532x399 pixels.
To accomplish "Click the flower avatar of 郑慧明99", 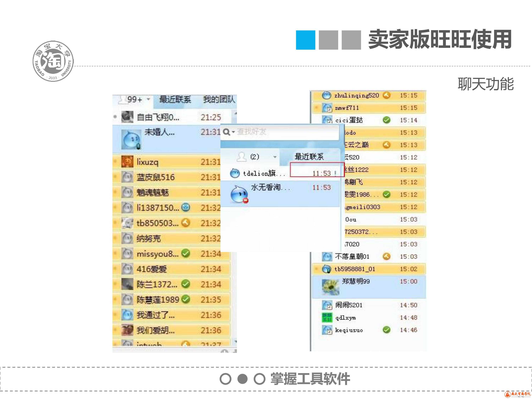I will (x=331, y=287).
